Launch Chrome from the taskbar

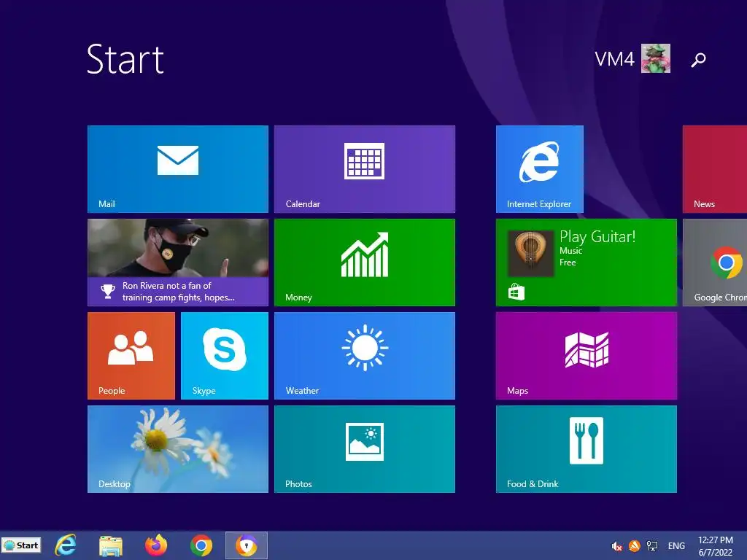tap(201, 545)
